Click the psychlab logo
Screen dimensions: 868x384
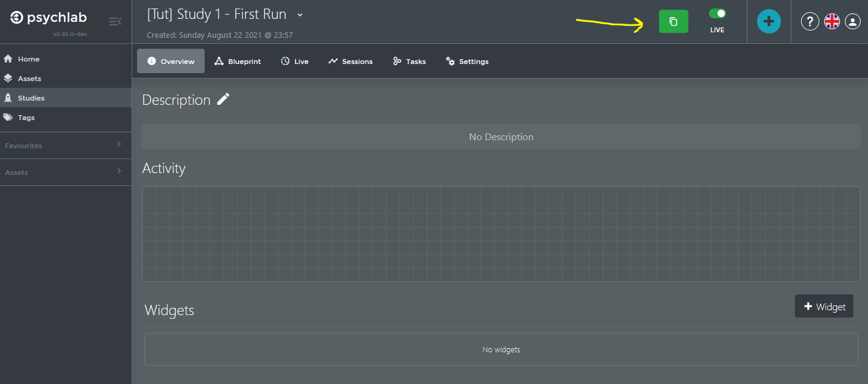point(49,18)
